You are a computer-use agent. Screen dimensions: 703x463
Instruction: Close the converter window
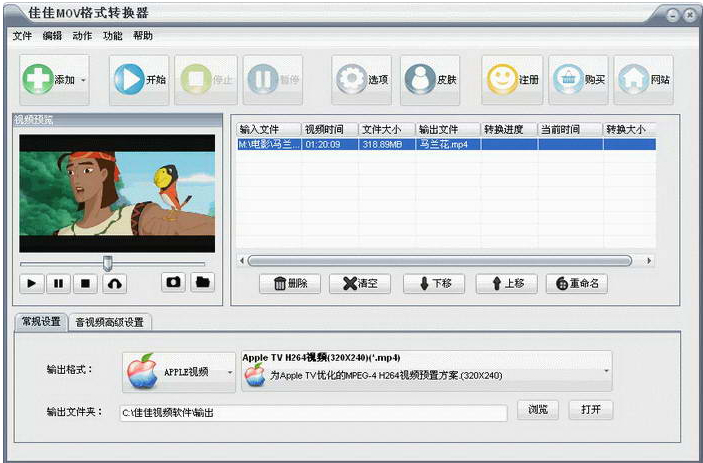tap(689, 16)
